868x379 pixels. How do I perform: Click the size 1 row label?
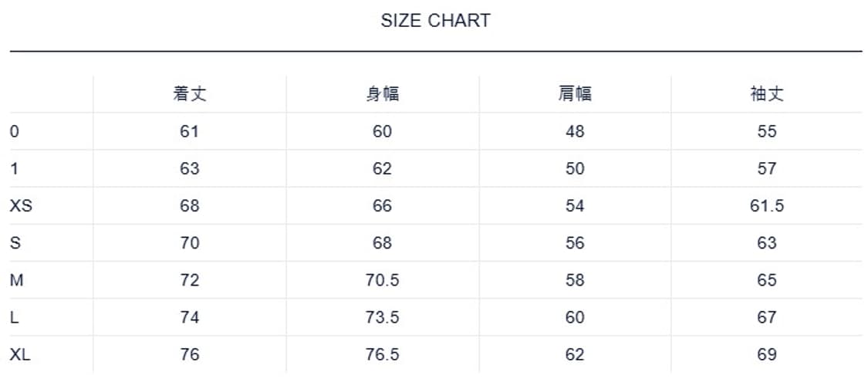tap(15, 169)
